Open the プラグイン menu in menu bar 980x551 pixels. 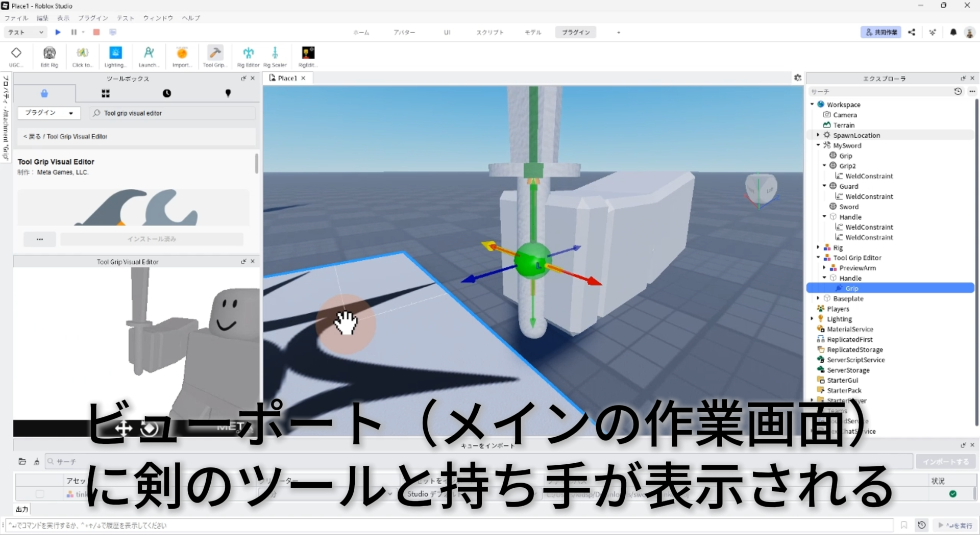pos(93,18)
